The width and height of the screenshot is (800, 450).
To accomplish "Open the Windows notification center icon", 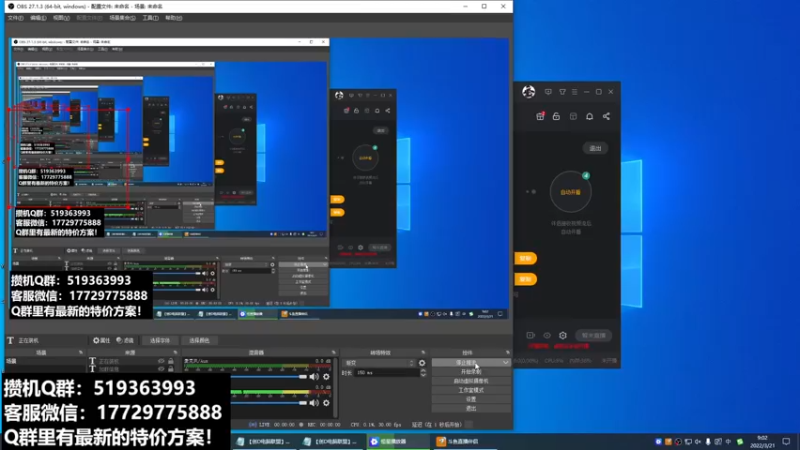I will click(x=786, y=442).
